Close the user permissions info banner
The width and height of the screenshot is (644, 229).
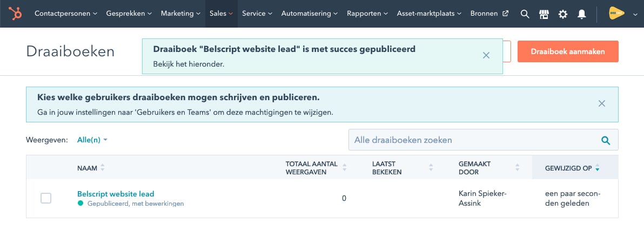point(602,103)
